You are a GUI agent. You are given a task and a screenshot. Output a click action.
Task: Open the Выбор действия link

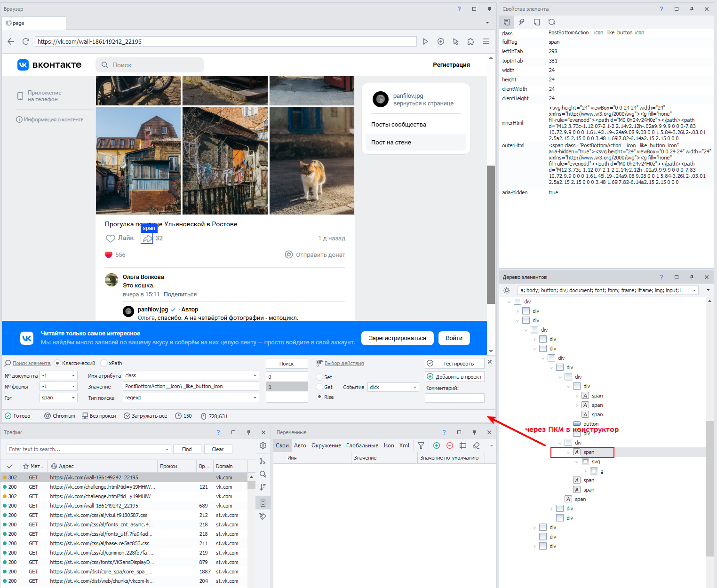(344, 363)
